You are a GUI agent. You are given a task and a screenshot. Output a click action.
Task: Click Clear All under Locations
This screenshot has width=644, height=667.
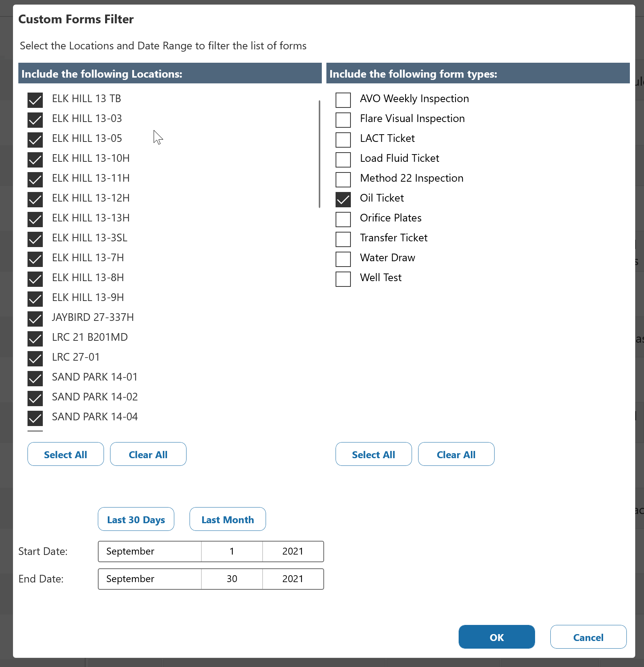click(148, 454)
